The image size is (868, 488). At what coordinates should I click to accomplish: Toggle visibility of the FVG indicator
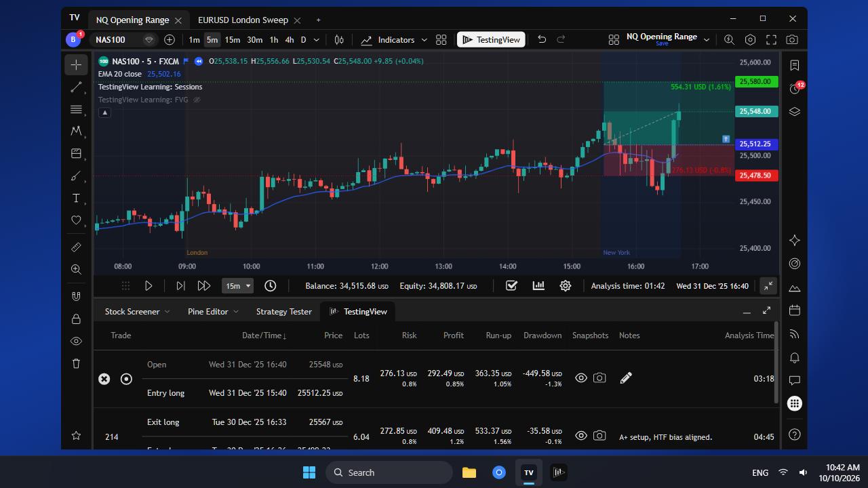tap(197, 100)
